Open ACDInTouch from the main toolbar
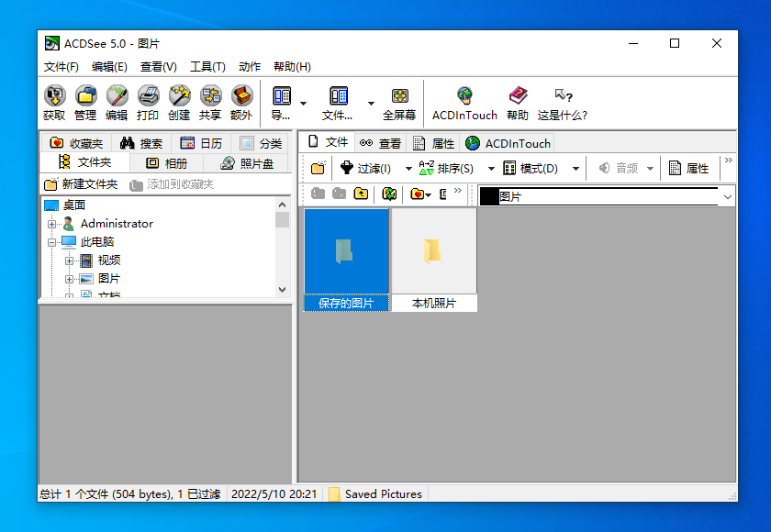This screenshot has height=532, width=771. pos(464,103)
